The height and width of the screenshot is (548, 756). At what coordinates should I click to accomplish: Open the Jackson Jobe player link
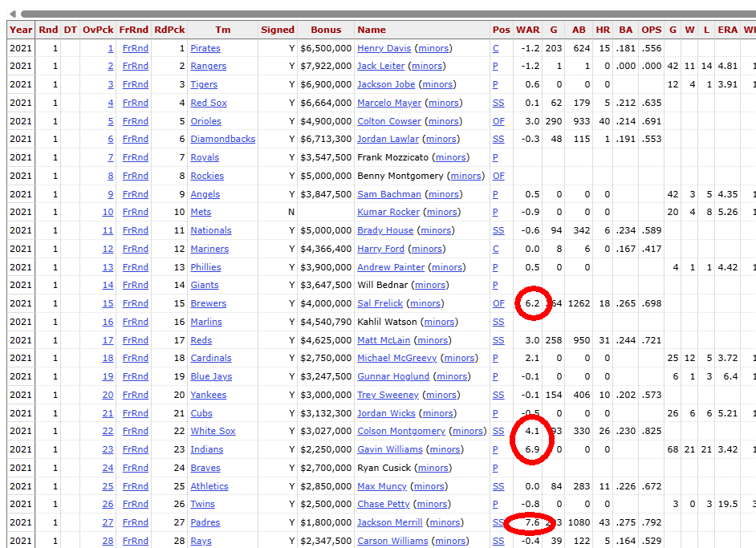pyautogui.click(x=386, y=84)
